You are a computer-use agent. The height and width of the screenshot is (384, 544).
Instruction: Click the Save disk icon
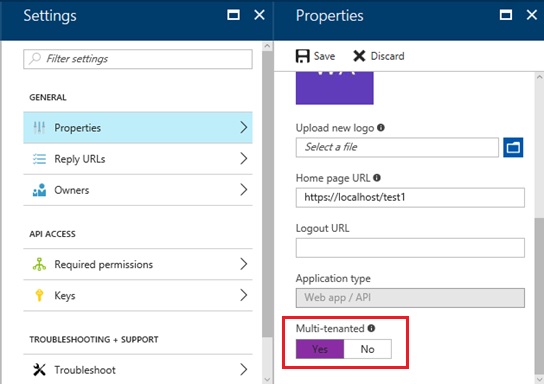pos(303,56)
